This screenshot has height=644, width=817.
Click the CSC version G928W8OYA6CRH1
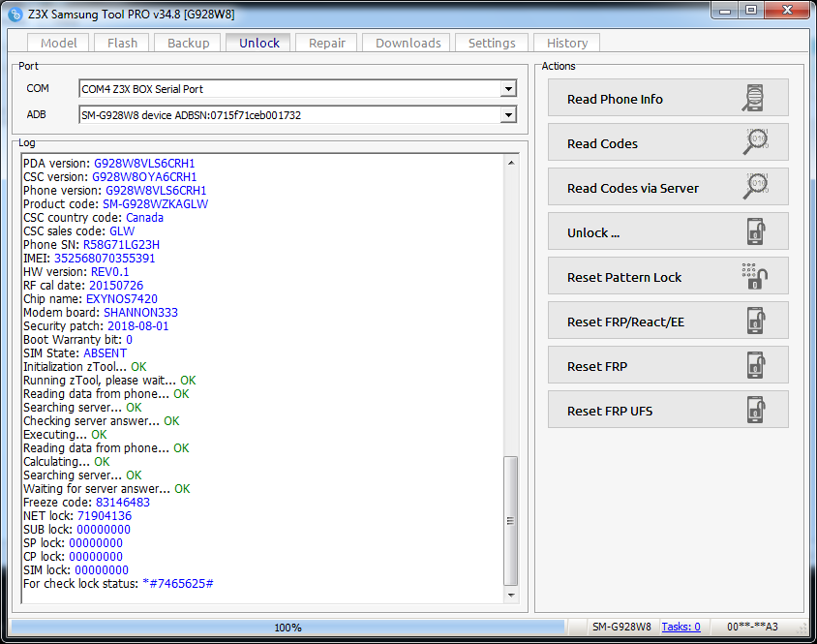coord(144,177)
